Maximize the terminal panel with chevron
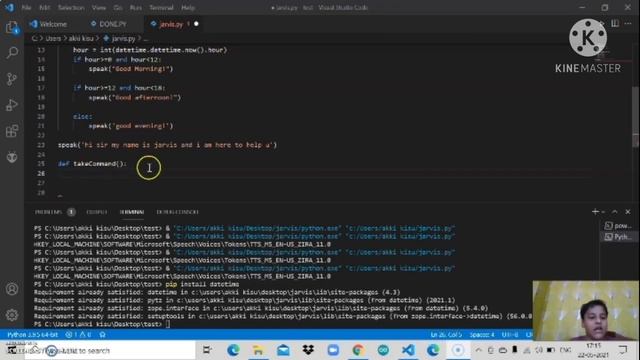This screenshot has width=640, height=360. coord(615,211)
